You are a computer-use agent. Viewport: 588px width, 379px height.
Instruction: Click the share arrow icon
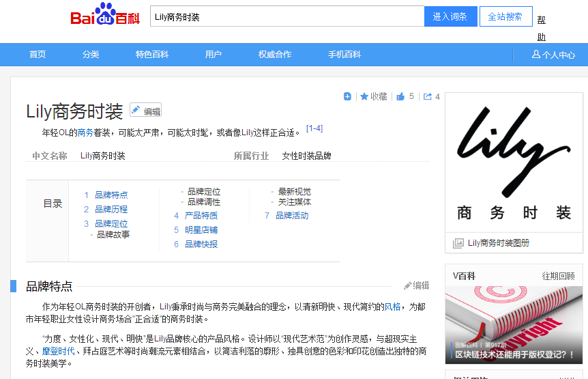428,96
